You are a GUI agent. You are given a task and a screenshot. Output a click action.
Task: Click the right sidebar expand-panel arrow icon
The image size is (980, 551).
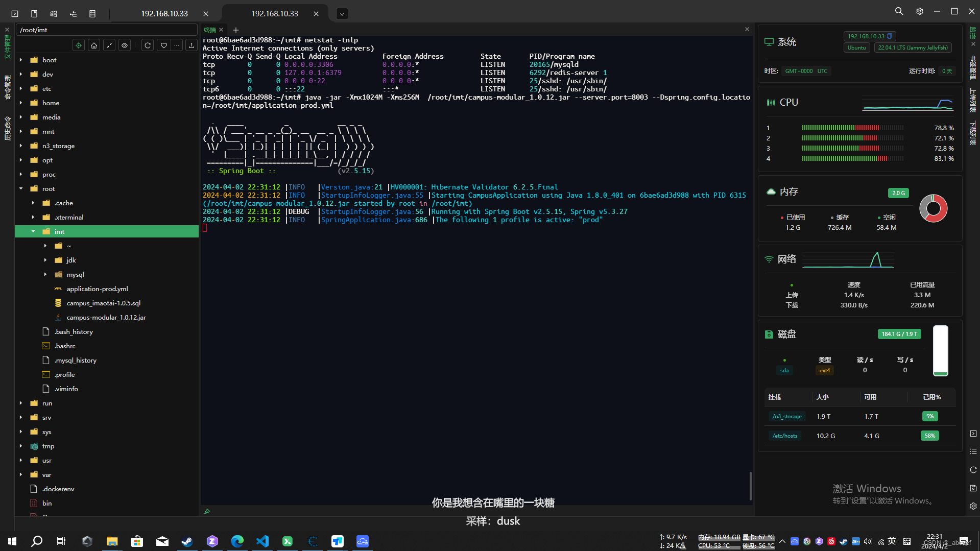pyautogui.click(x=973, y=434)
